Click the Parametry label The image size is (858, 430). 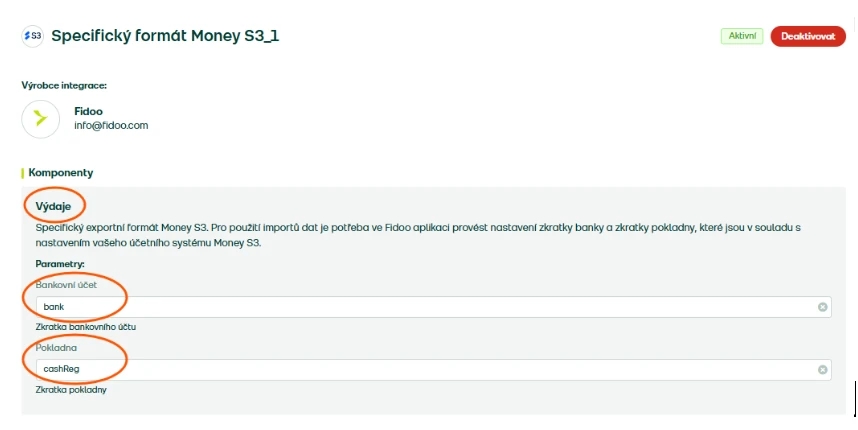coord(60,264)
